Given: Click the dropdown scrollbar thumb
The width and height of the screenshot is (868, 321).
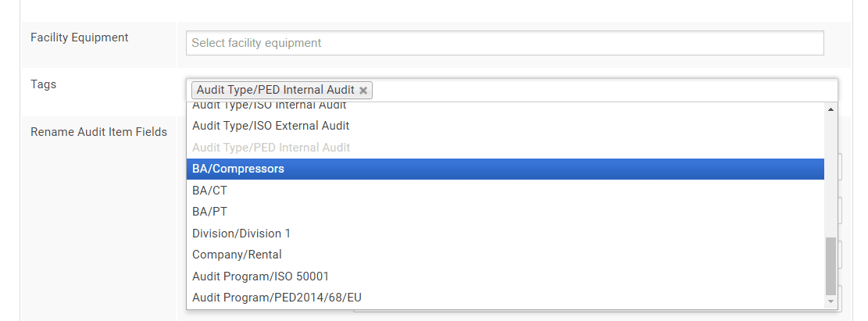Looking at the screenshot, I should pyautogui.click(x=830, y=265).
